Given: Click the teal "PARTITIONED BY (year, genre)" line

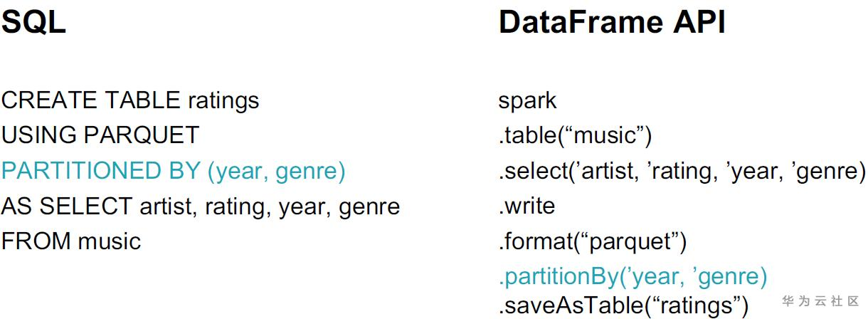Looking at the screenshot, I should (173, 171).
